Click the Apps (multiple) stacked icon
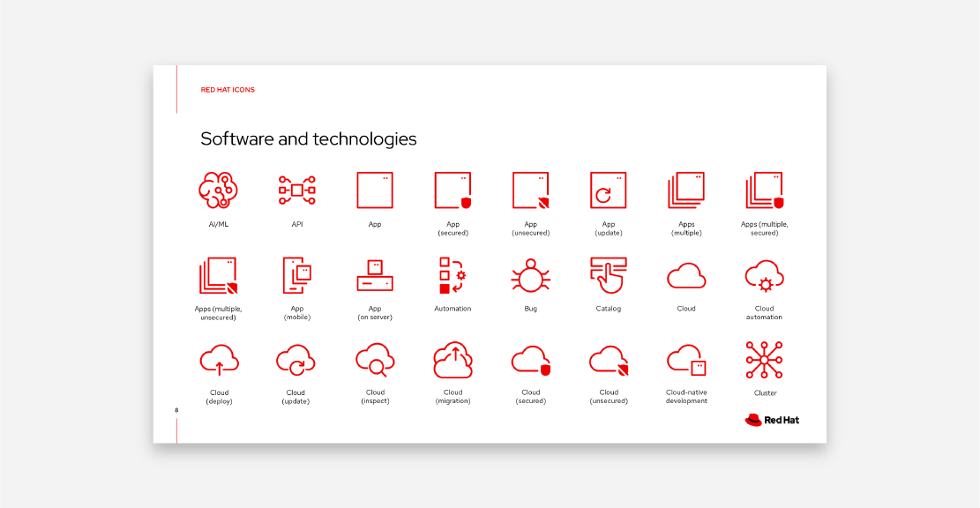Image resolution: width=980 pixels, height=508 pixels. pos(685,190)
